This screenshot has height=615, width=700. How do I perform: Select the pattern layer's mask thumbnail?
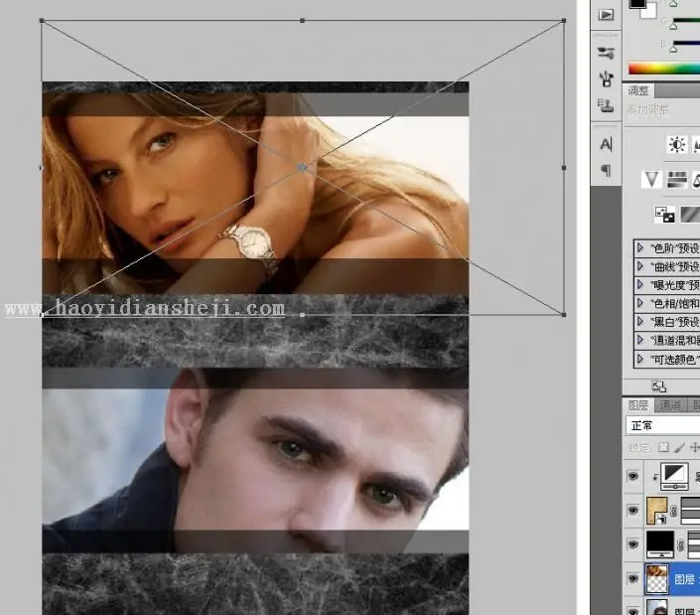pyautogui.click(x=690, y=511)
